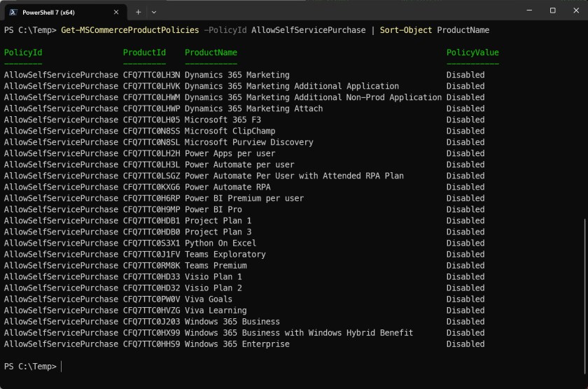
Task: Click product ID CFQ7TTC0S3X1
Action: (x=151, y=243)
